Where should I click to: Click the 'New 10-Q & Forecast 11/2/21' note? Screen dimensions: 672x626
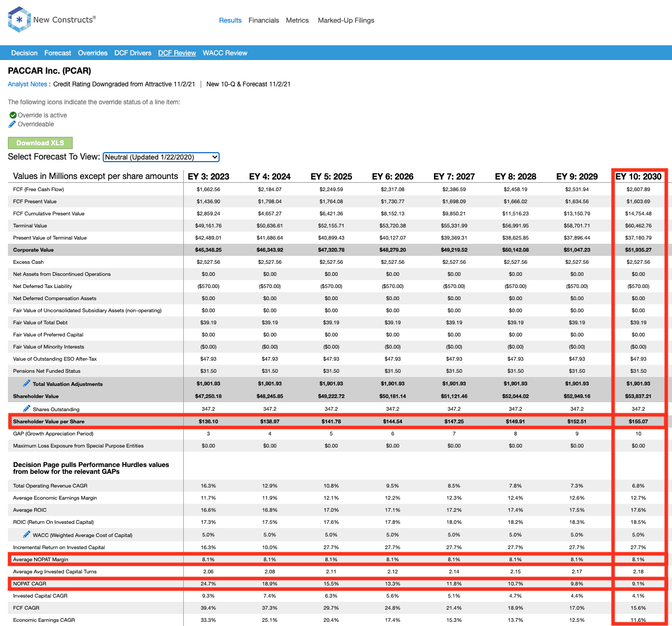(249, 84)
